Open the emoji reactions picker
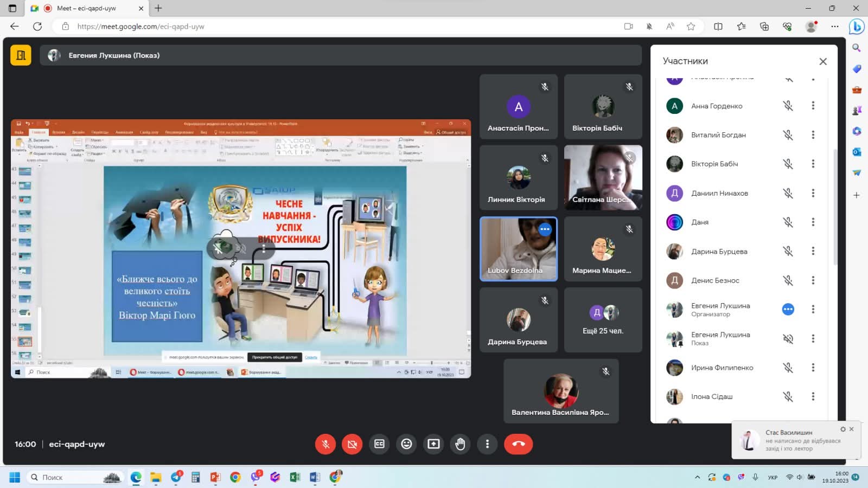 point(406,444)
